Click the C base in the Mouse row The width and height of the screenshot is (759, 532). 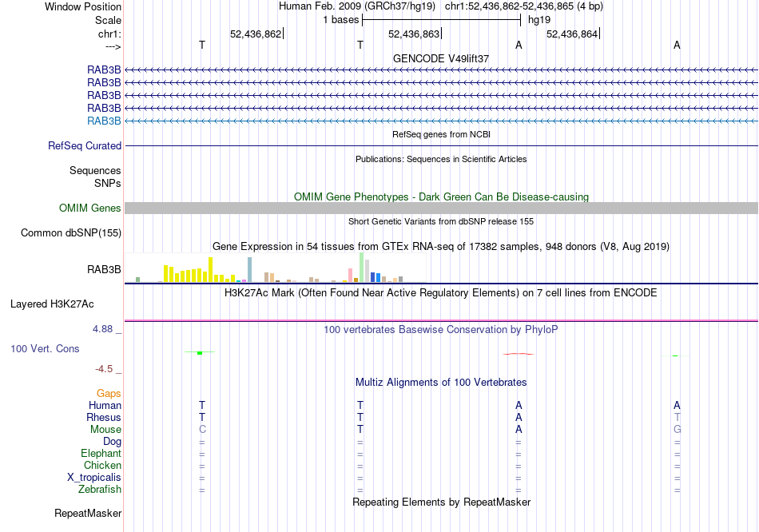[202, 430]
